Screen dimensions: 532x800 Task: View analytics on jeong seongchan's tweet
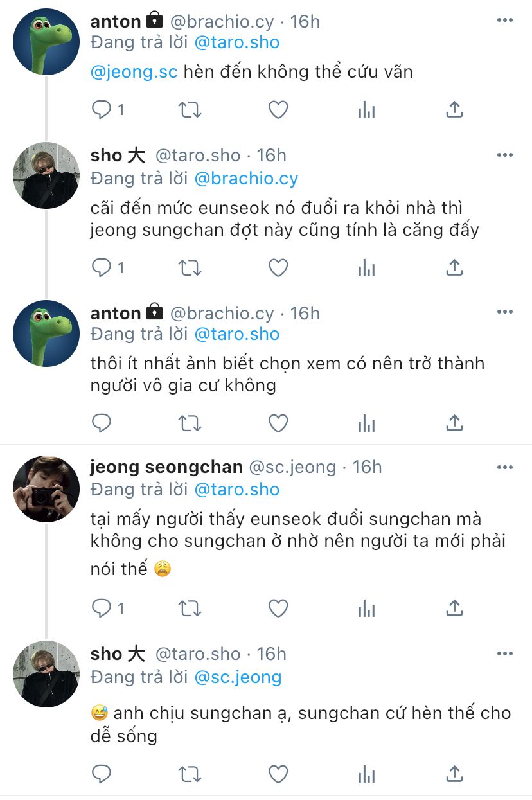tap(366, 608)
